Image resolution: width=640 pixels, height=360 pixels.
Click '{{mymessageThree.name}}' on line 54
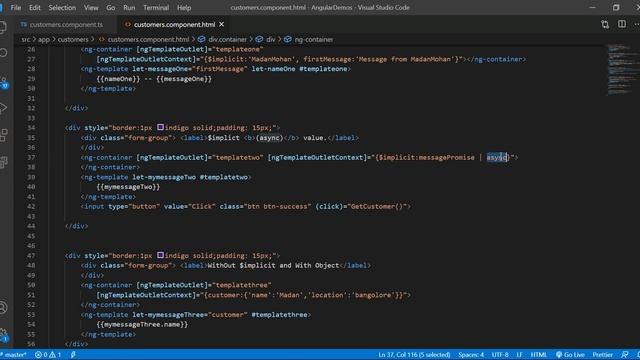click(x=142, y=324)
